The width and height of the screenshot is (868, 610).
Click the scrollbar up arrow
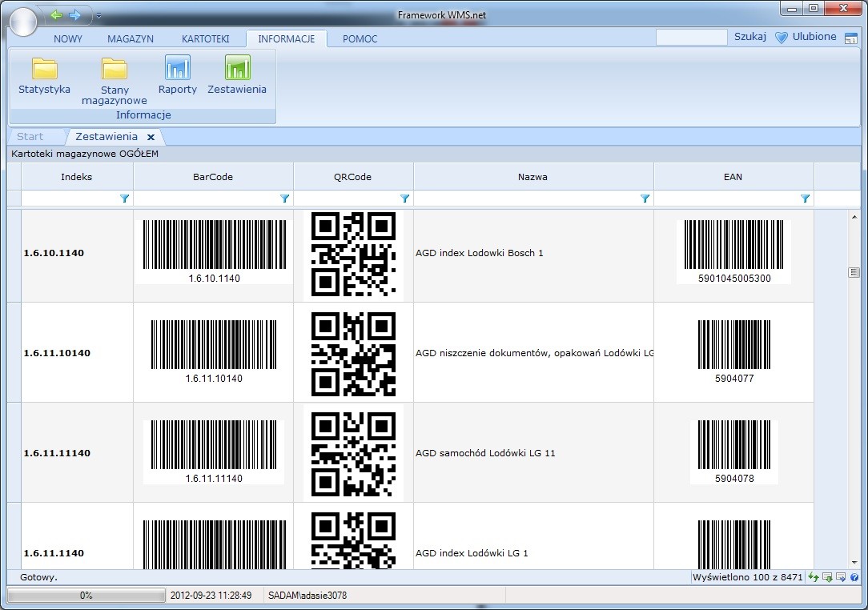point(854,217)
